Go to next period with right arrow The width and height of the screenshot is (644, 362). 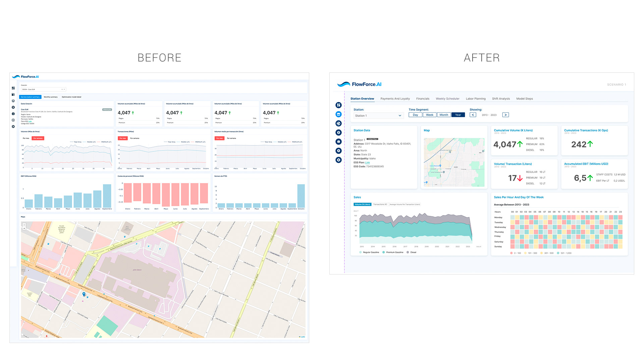(x=505, y=115)
